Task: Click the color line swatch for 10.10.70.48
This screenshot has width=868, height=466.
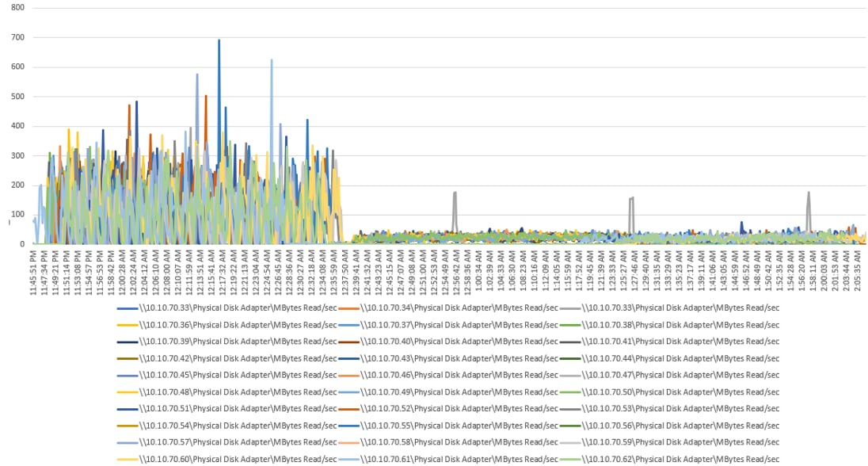Action: pyautogui.click(x=128, y=392)
